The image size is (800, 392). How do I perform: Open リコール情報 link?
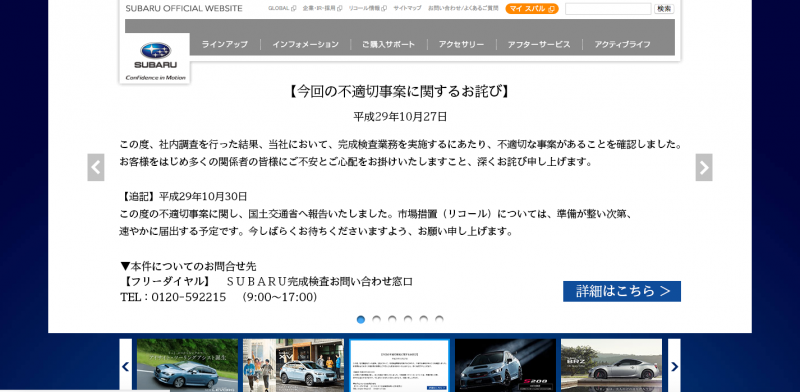367,9
